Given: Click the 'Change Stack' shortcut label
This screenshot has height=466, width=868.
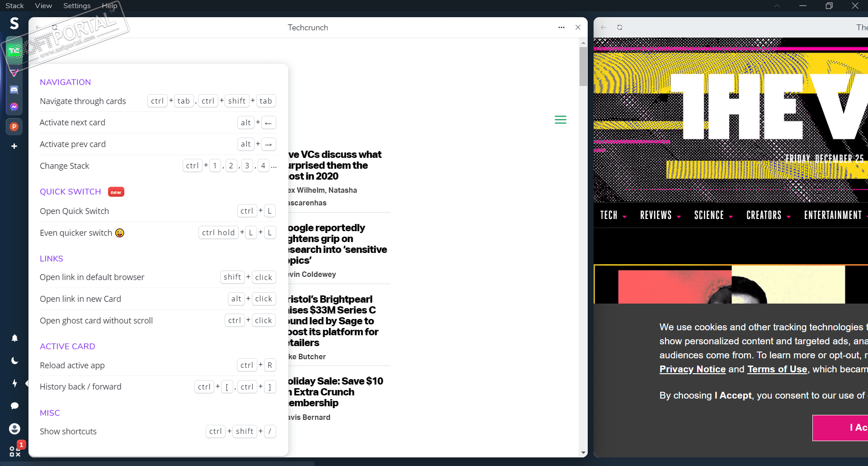Looking at the screenshot, I should [65, 166].
